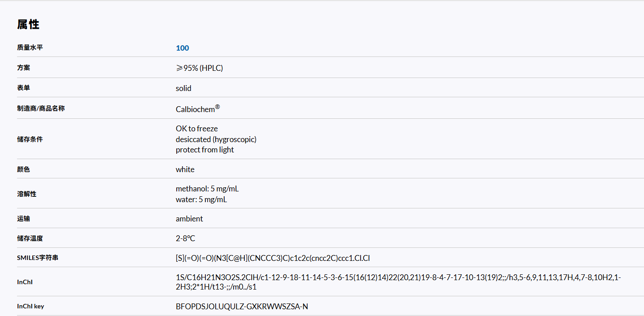The height and width of the screenshot is (316, 644).
Task: Click the white color value
Action: tap(185, 169)
